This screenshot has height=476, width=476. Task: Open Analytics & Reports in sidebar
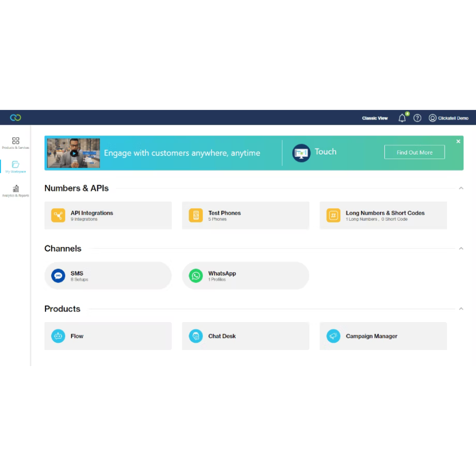(x=16, y=191)
